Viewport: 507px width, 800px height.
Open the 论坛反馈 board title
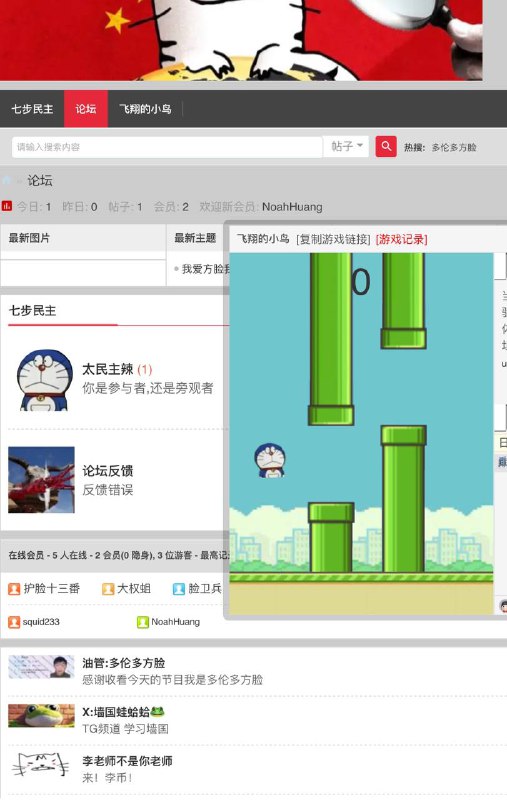click(108, 470)
